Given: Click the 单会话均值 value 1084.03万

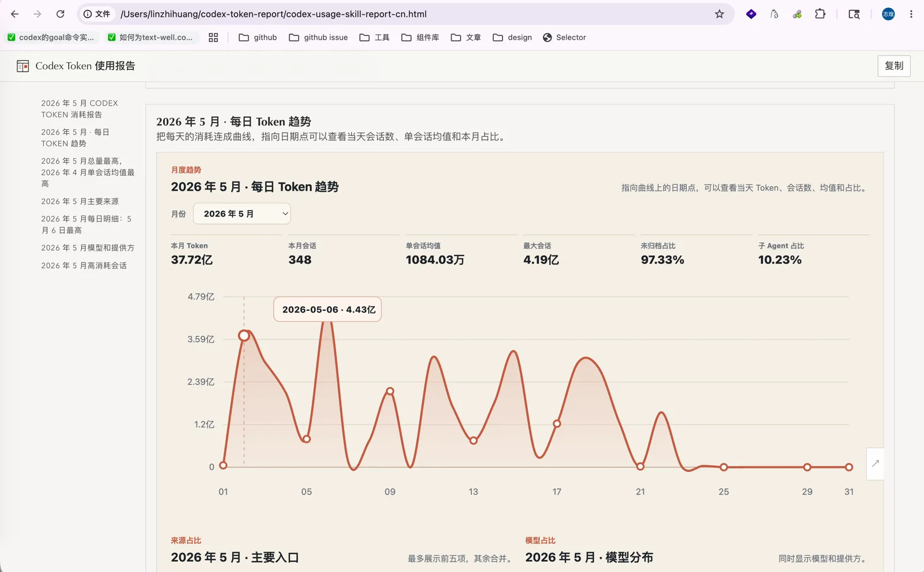Looking at the screenshot, I should pyautogui.click(x=435, y=260).
